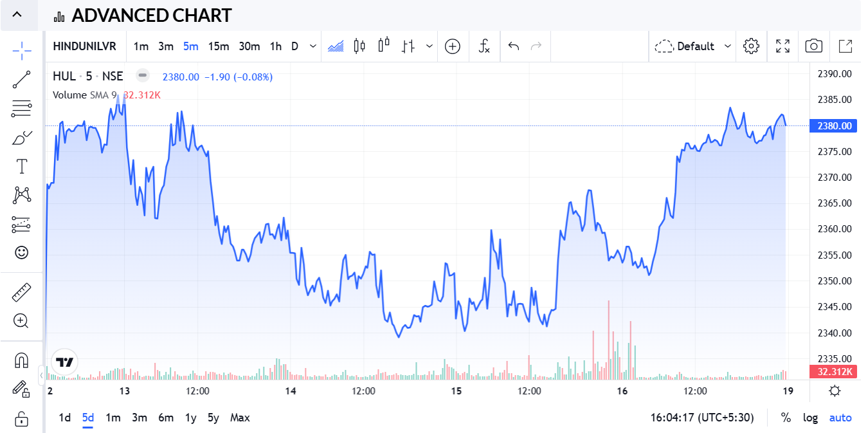Select the 5m interval
This screenshot has height=433, width=868.
click(x=190, y=46)
